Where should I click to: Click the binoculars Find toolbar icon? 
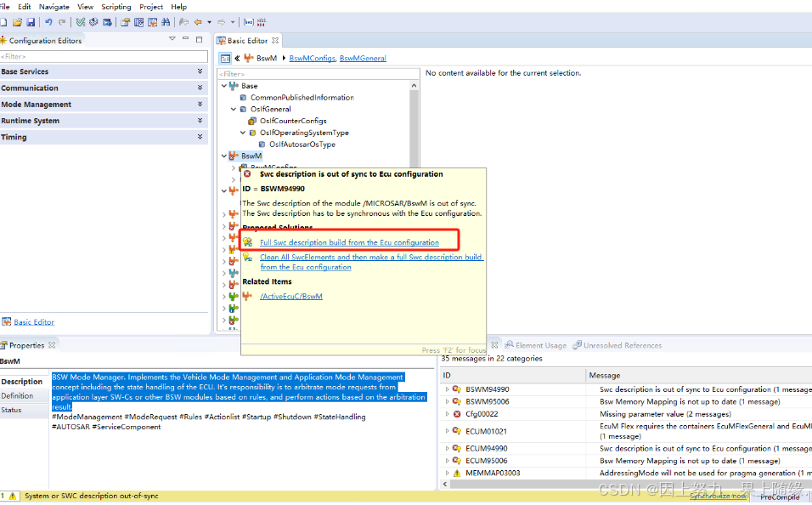point(166,22)
